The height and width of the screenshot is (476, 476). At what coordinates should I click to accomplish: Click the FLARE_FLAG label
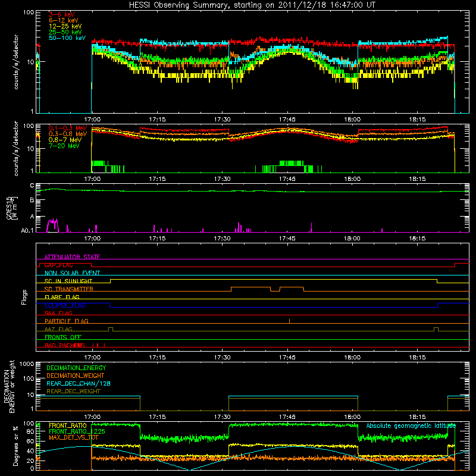point(62,297)
